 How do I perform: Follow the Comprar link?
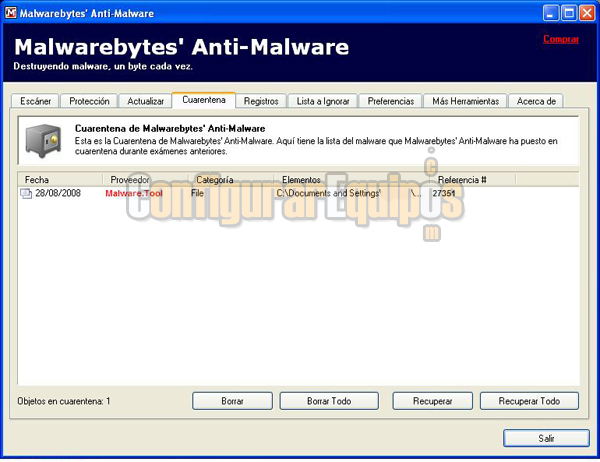[561, 39]
